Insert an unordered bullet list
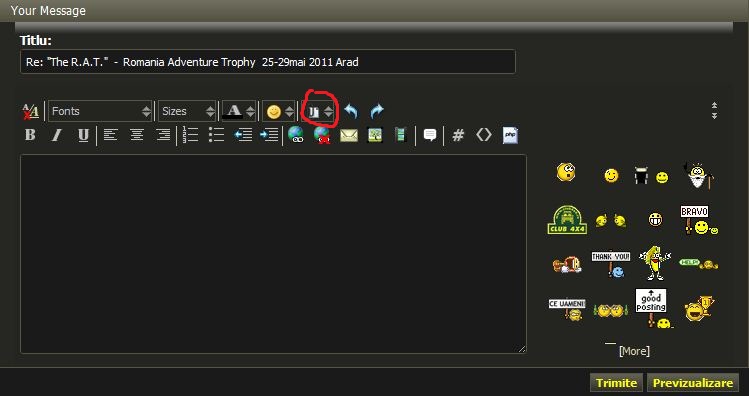Screen dimensions: 749x396 click(x=216, y=135)
